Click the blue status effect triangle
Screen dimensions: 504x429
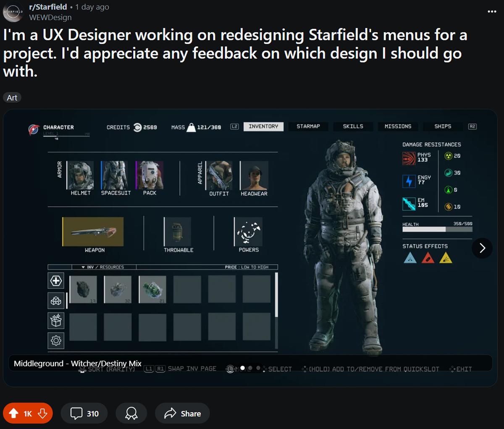410,258
